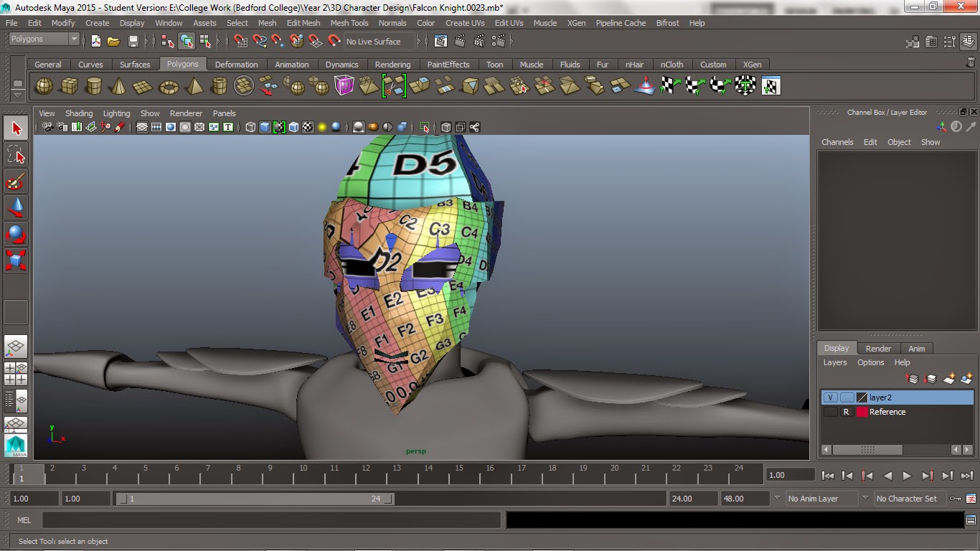
Task: Click the Layers menu in the Layer Editor
Action: (x=834, y=362)
